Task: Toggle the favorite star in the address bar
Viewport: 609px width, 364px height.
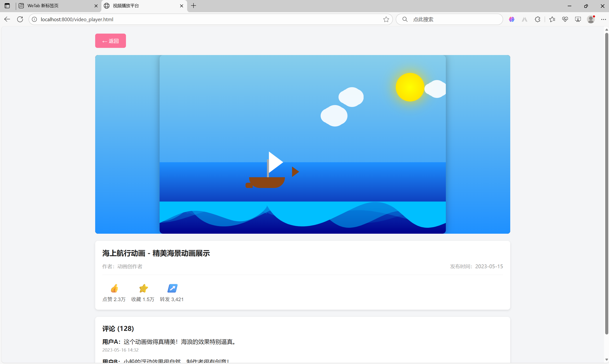Action: tap(385, 19)
